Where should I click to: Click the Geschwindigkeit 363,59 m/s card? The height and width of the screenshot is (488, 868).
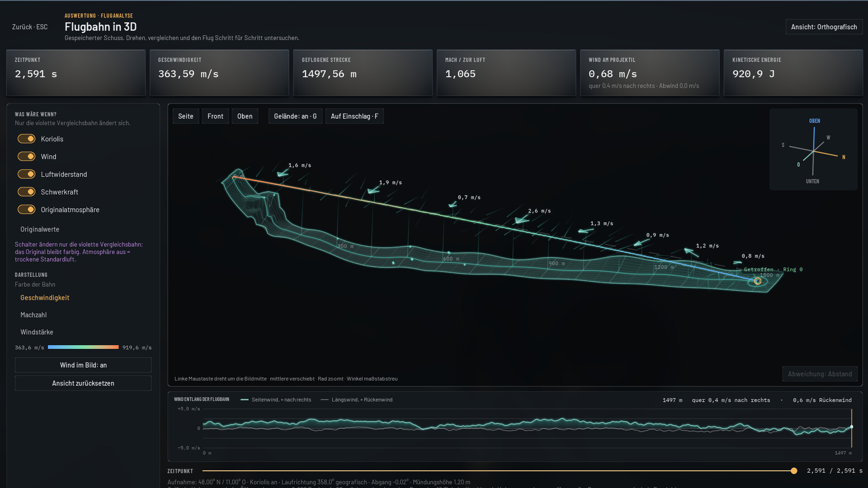pos(219,73)
